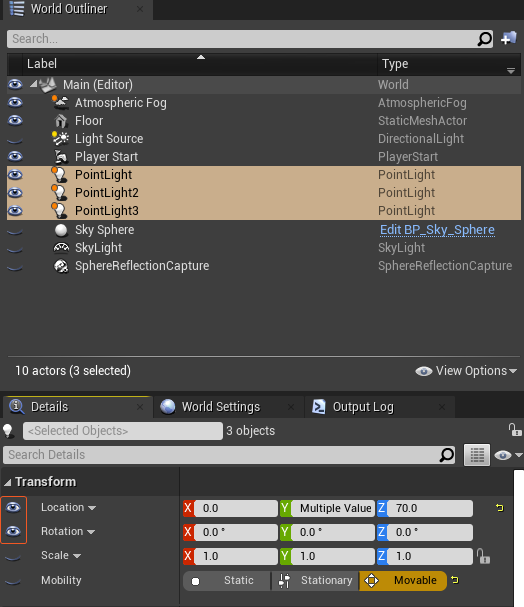Open the Location type dropdown arrow

[92, 508]
